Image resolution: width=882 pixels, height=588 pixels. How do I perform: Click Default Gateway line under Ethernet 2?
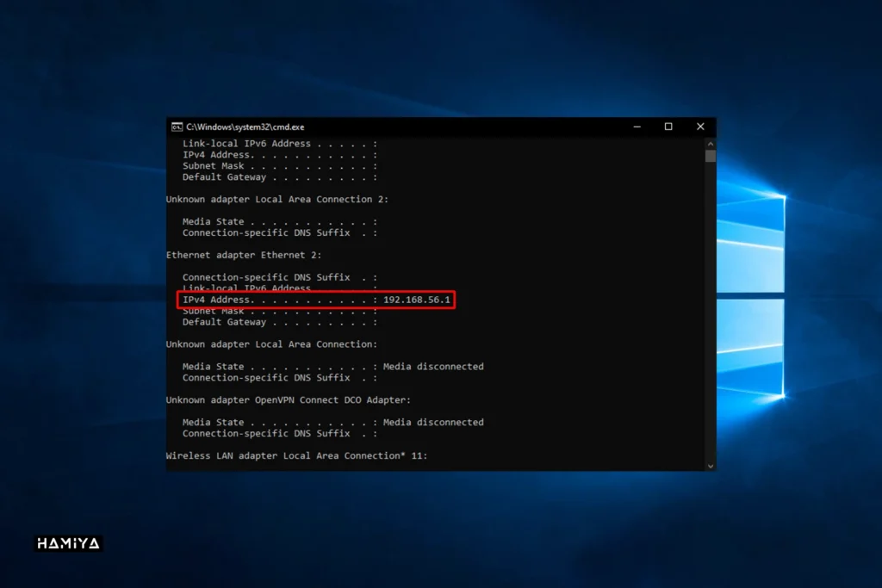click(x=279, y=322)
